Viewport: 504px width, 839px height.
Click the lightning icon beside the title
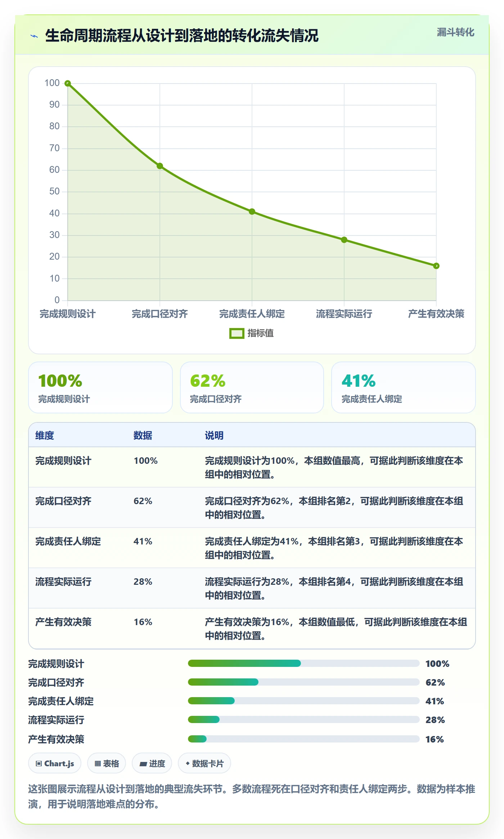[34, 36]
